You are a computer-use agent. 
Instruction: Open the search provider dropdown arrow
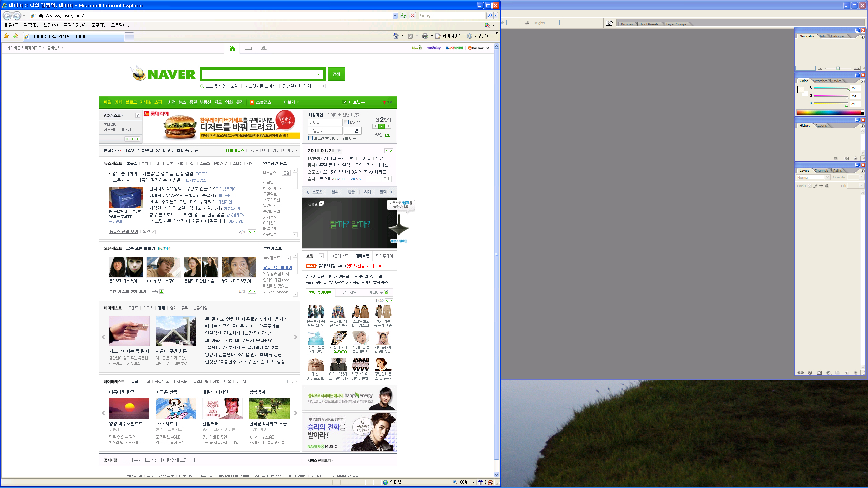click(x=495, y=16)
